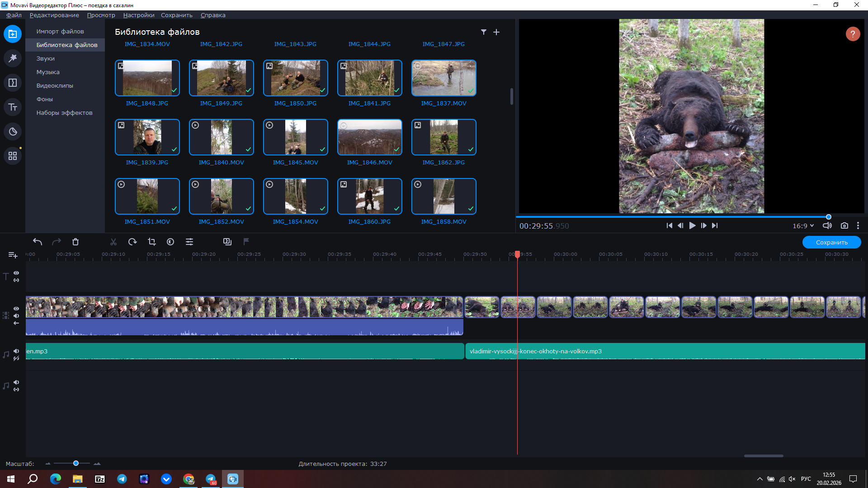Take a snapshot with camera icon
The height and width of the screenshot is (488, 868).
point(844,226)
